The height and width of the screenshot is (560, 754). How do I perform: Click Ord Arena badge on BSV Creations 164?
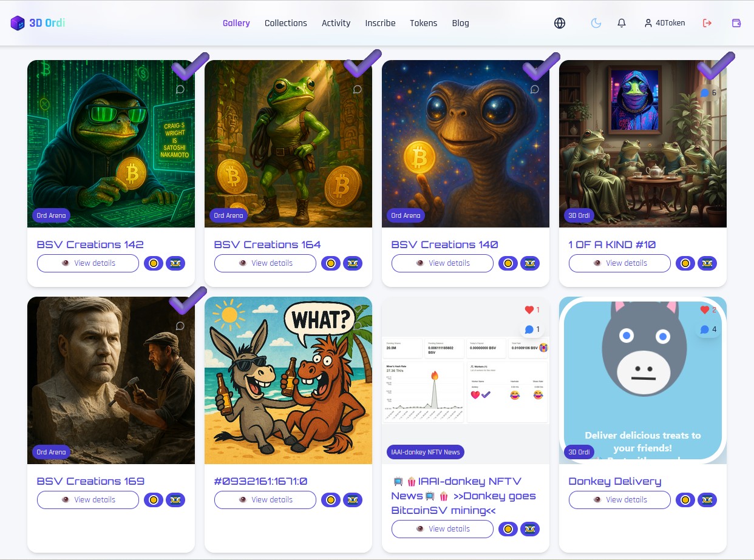(228, 215)
